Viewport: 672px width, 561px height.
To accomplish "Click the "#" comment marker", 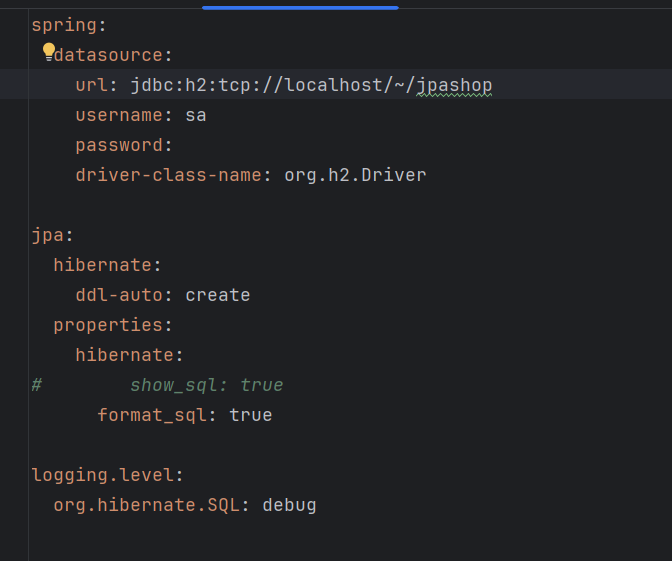I will point(37,385).
